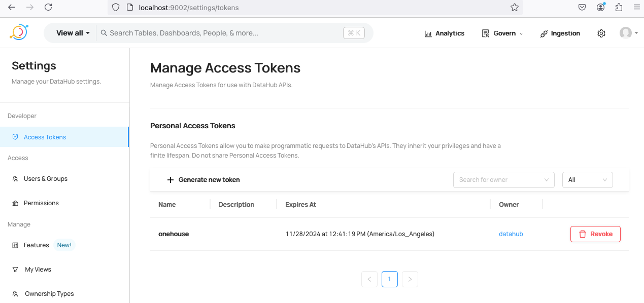
Task: Click the Owner column header
Action: (x=509, y=205)
